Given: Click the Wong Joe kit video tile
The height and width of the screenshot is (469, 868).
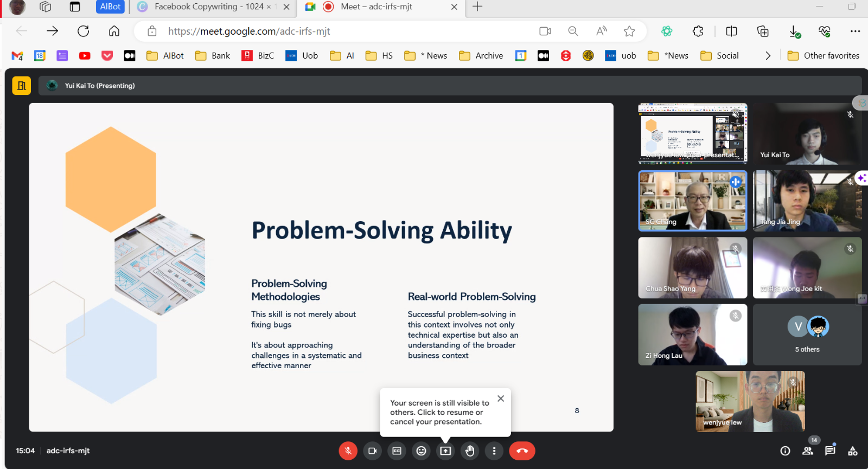Looking at the screenshot, I should pyautogui.click(x=807, y=268).
